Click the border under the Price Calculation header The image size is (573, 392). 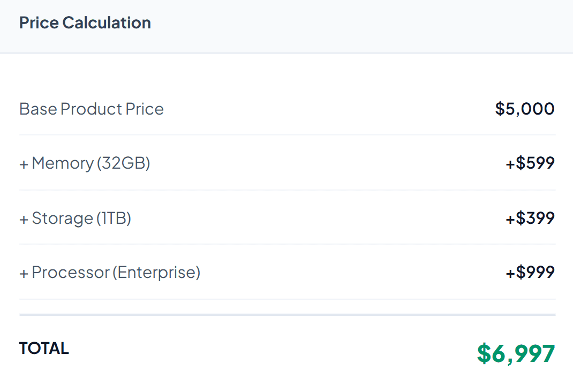[x=286, y=53]
